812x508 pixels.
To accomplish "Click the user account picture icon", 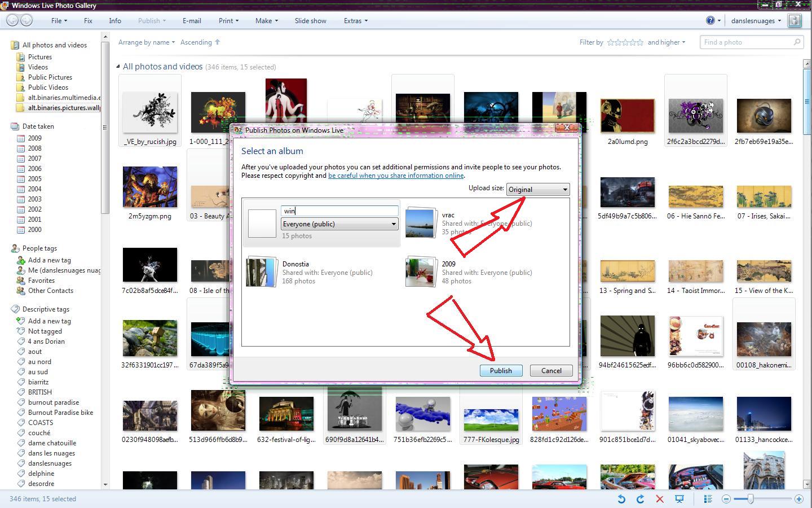I will pyautogui.click(x=795, y=20).
